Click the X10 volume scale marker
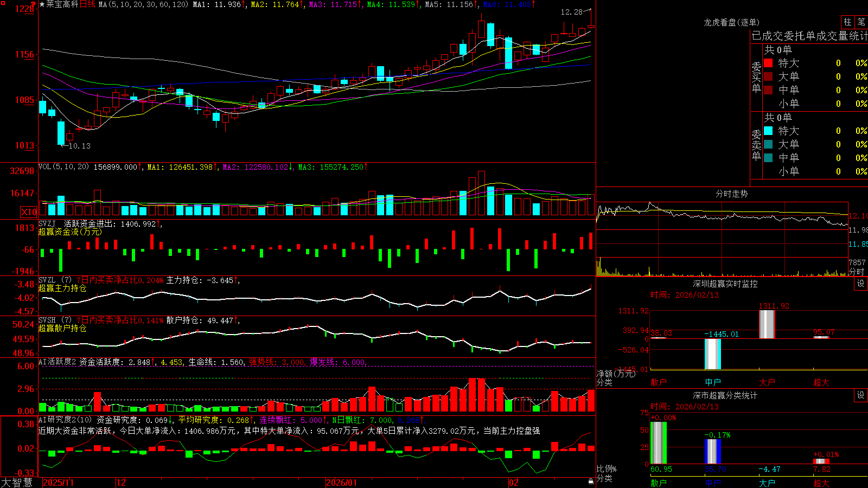 point(29,212)
